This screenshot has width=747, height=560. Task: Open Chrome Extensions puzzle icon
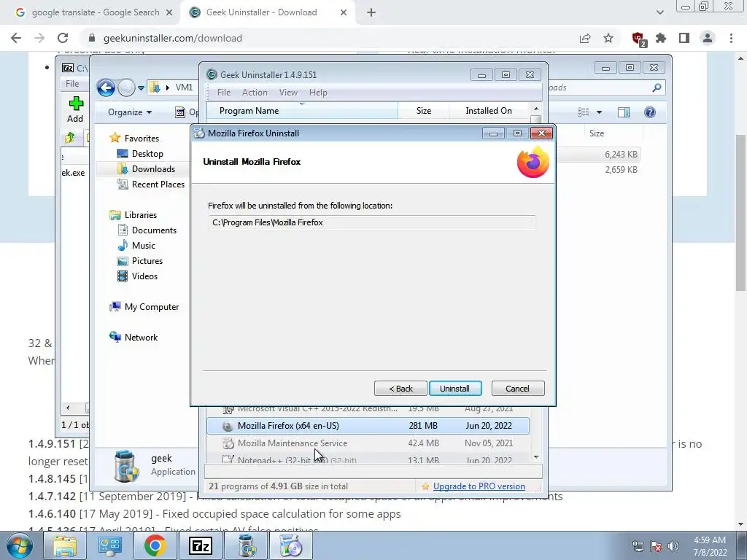point(661,38)
